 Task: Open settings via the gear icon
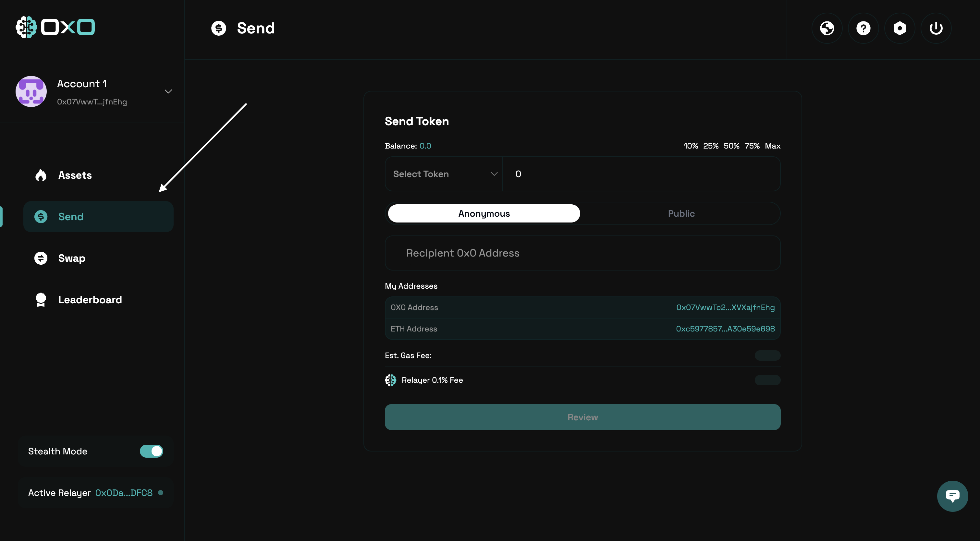coord(899,28)
